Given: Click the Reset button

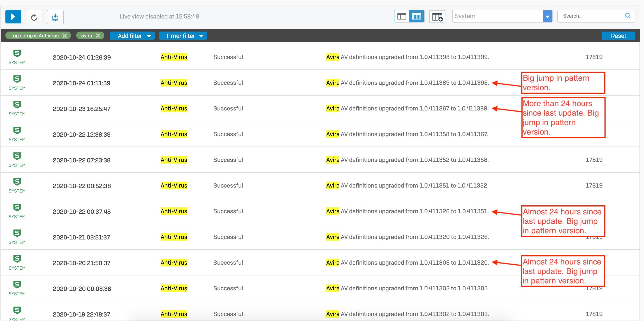Looking at the screenshot, I should click(x=618, y=36).
